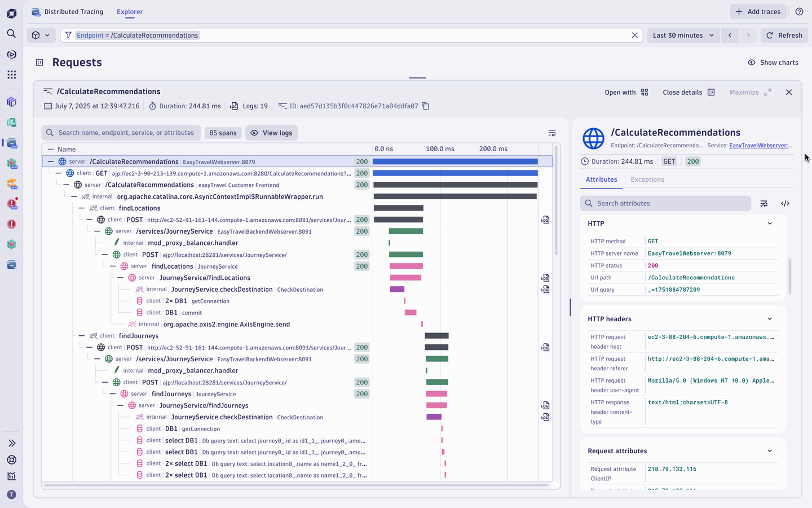
Task: Click the Refresh button
Action: tap(784, 35)
